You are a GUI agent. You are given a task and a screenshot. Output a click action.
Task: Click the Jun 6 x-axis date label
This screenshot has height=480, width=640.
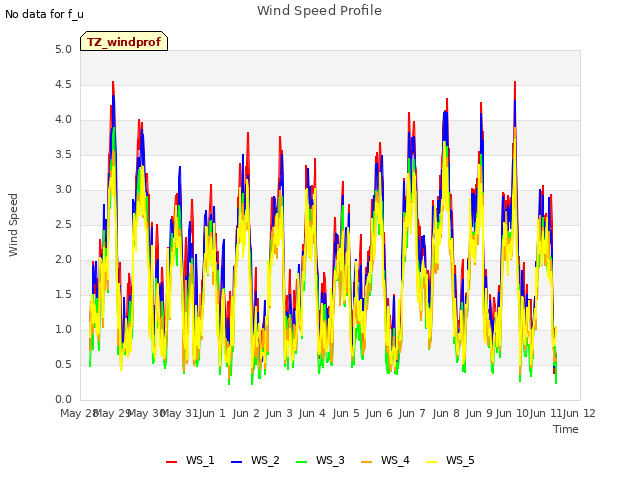point(379,413)
